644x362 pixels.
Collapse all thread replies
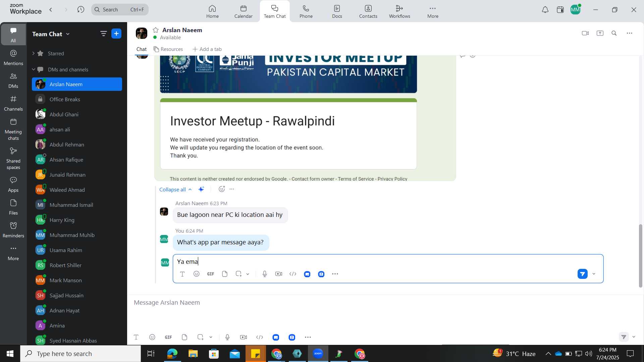(x=175, y=189)
